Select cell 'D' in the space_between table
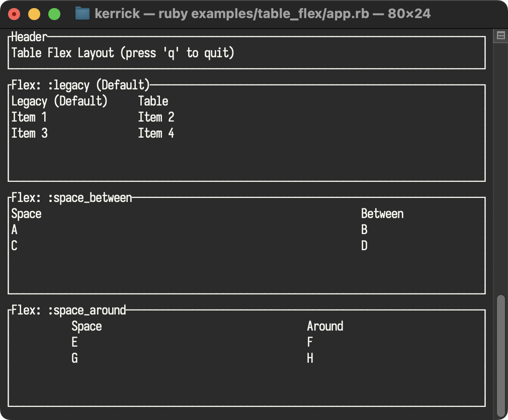The image size is (508, 420). pyautogui.click(x=365, y=246)
